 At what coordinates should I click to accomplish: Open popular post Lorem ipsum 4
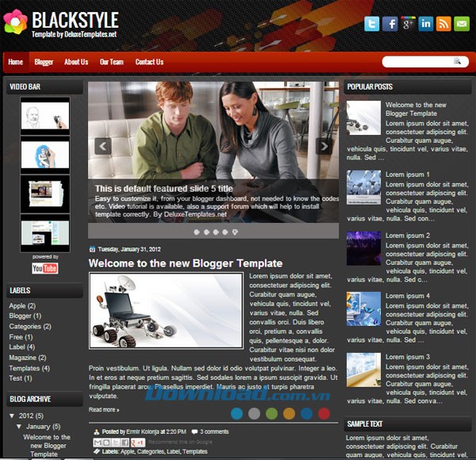pos(408,296)
